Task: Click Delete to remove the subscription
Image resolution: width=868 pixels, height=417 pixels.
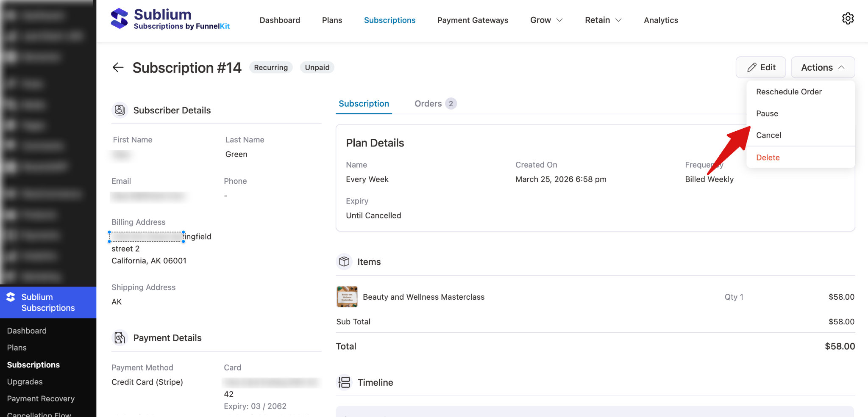Action: 768,157
